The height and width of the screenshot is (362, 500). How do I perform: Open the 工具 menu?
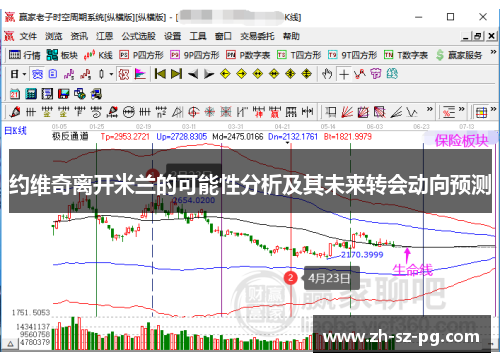(198, 36)
